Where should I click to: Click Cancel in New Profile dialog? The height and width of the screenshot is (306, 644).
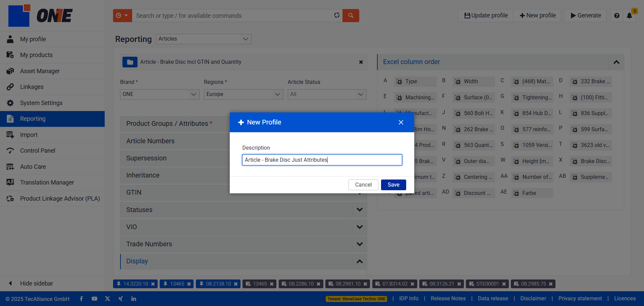[363, 185]
